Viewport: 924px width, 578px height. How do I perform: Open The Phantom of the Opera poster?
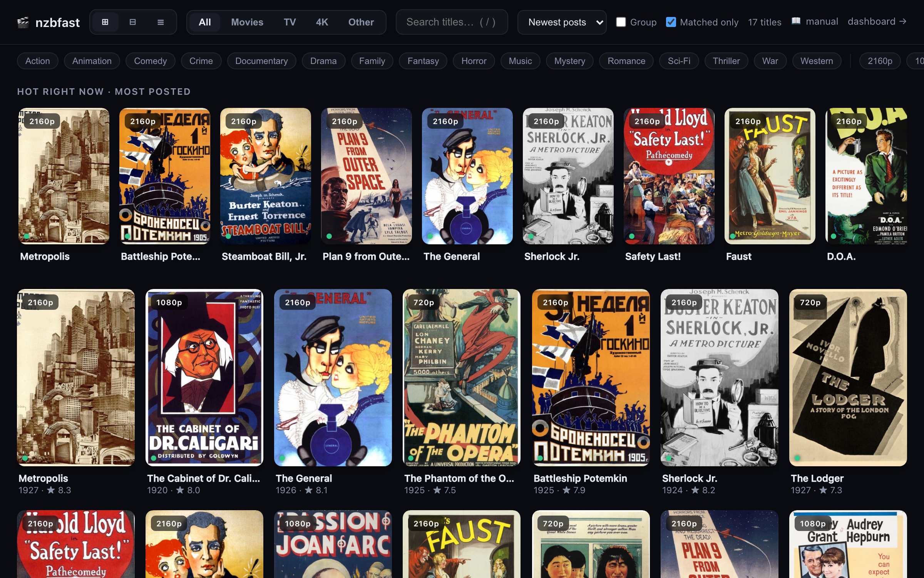[462, 378]
